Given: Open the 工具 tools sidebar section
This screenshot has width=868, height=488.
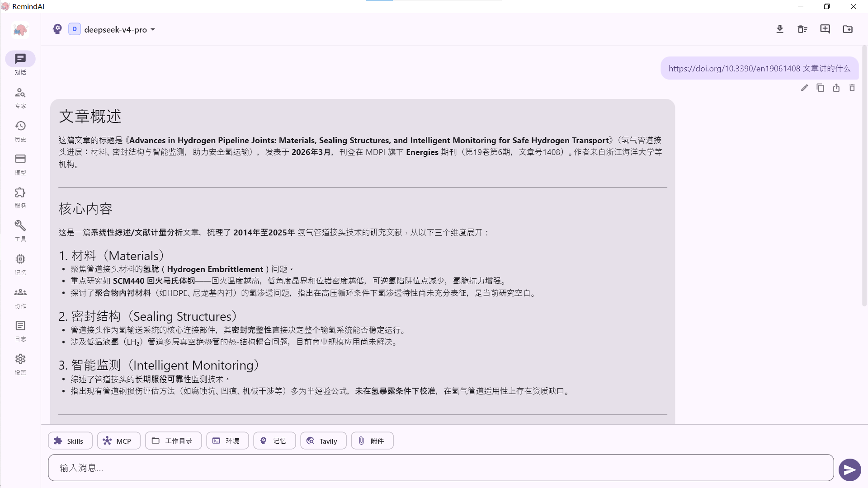Looking at the screenshot, I should 20,231.
